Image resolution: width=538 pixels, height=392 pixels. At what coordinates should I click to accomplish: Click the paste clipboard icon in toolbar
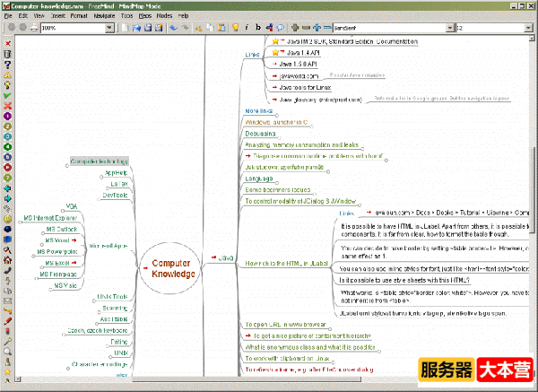(x=221, y=28)
